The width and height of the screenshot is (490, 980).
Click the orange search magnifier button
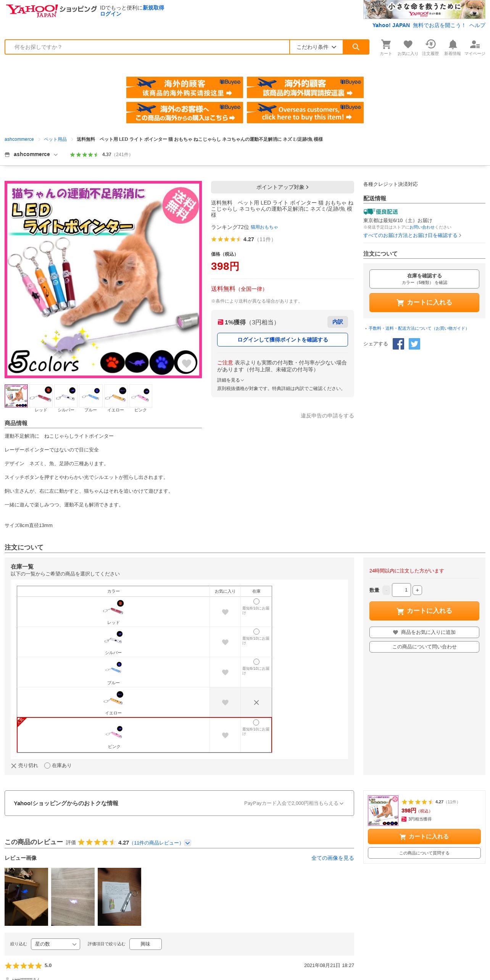[x=356, y=47]
